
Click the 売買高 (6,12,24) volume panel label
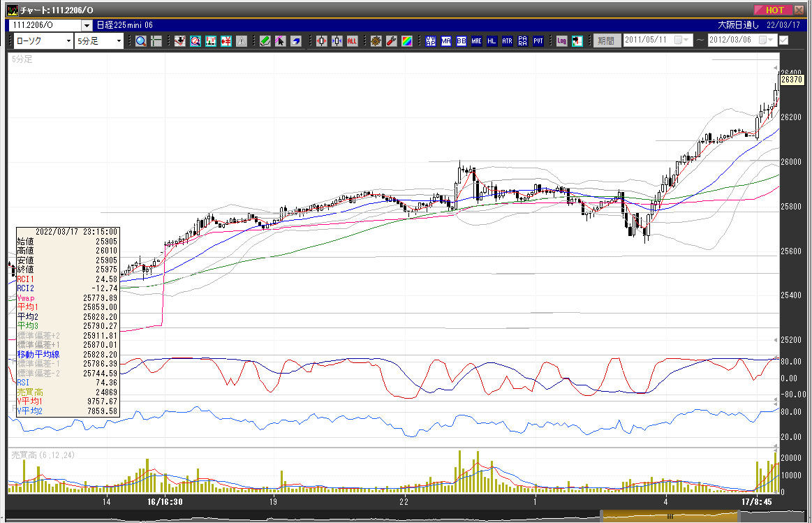pyautogui.click(x=43, y=455)
